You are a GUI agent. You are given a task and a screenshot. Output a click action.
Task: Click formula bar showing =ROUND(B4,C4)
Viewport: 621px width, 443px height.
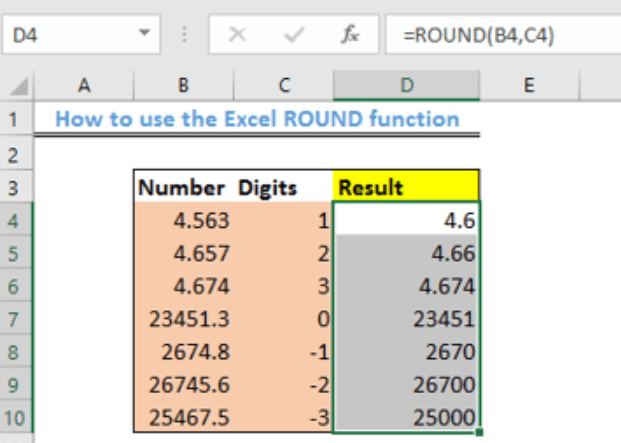pos(503,34)
